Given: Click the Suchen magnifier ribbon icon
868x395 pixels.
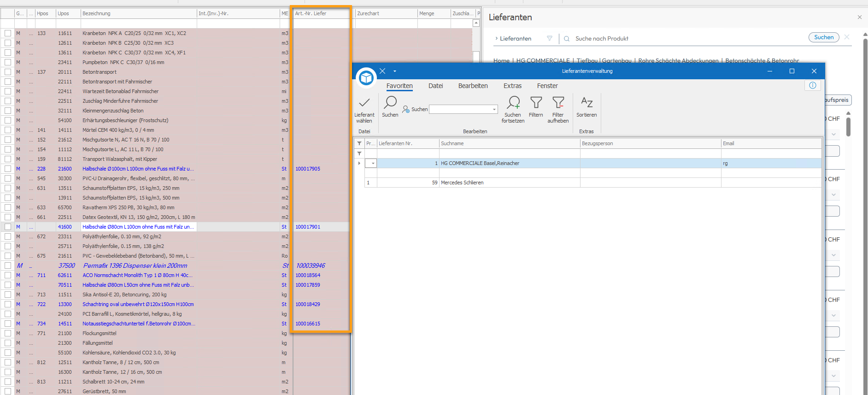Looking at the screenshot, I should (390, 102).
